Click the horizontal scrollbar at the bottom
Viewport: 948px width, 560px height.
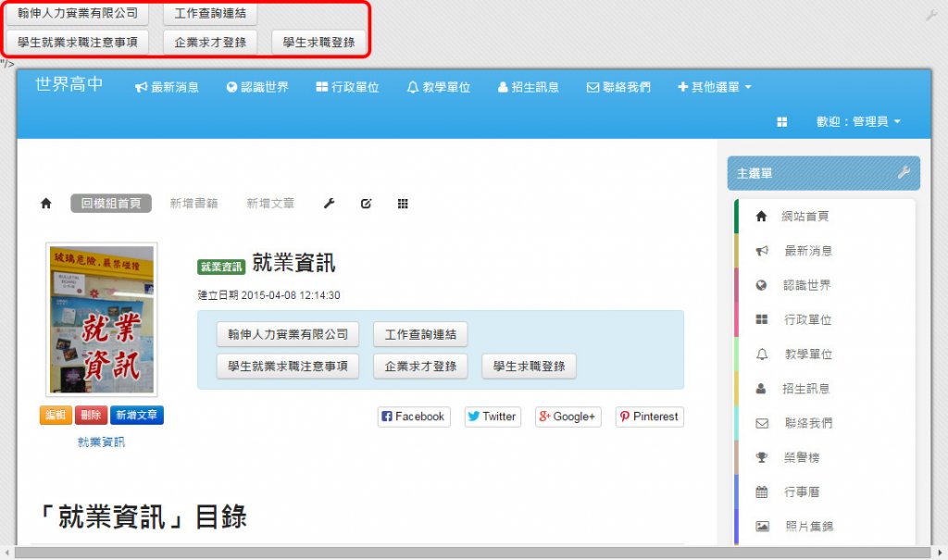(x=463, y=553)
